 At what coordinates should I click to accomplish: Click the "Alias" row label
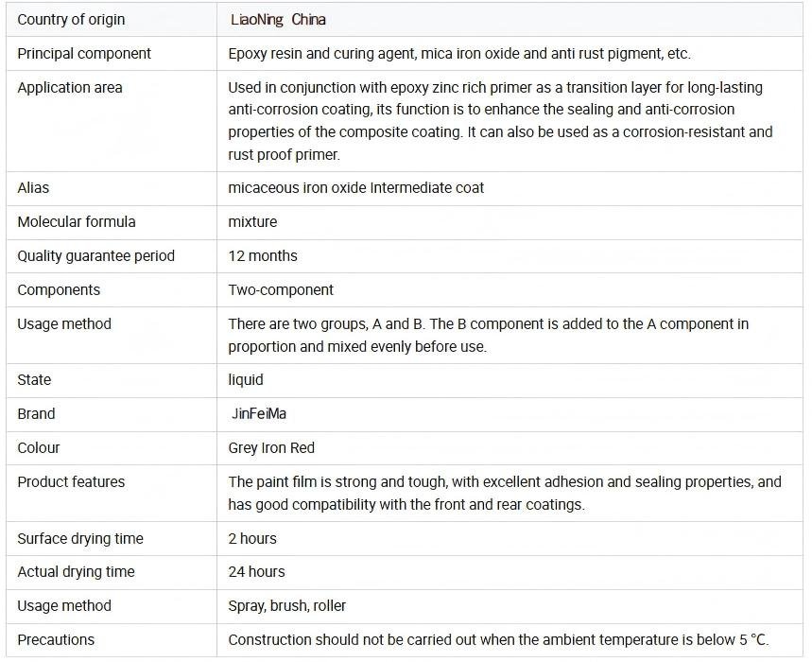(x=33, y=188)
